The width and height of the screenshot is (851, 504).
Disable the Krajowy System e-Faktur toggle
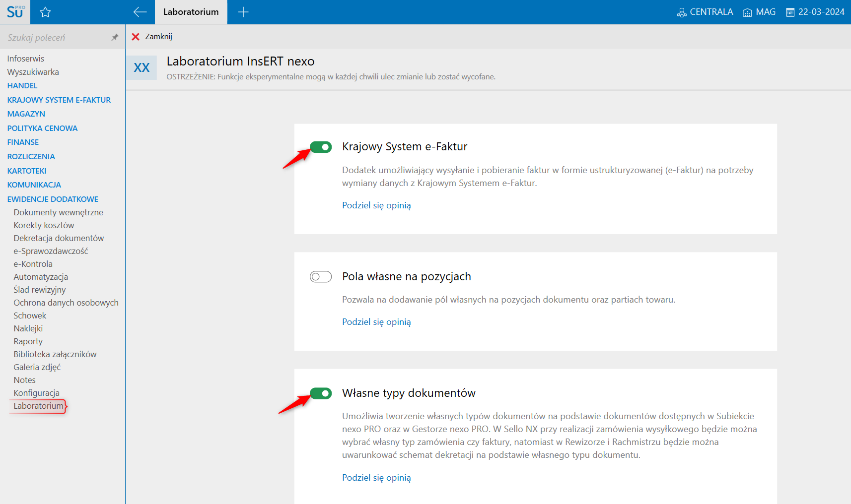321,147
